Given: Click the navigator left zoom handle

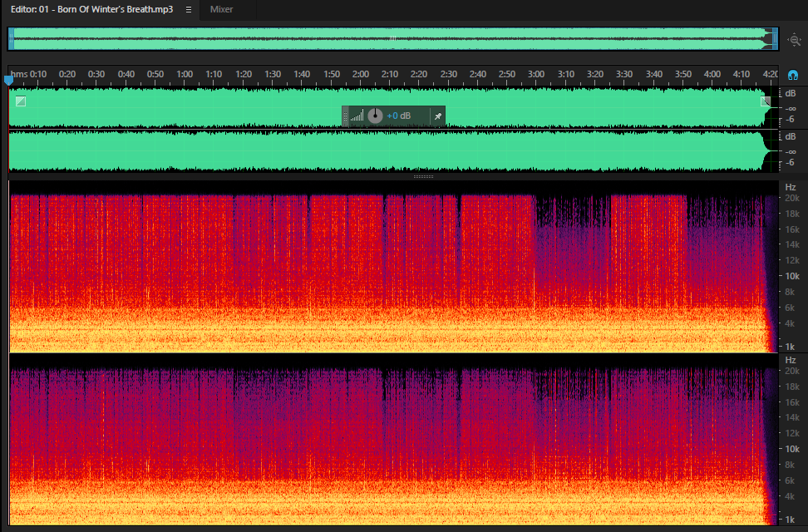Looking at the screenshot, I should coord(12,39).
